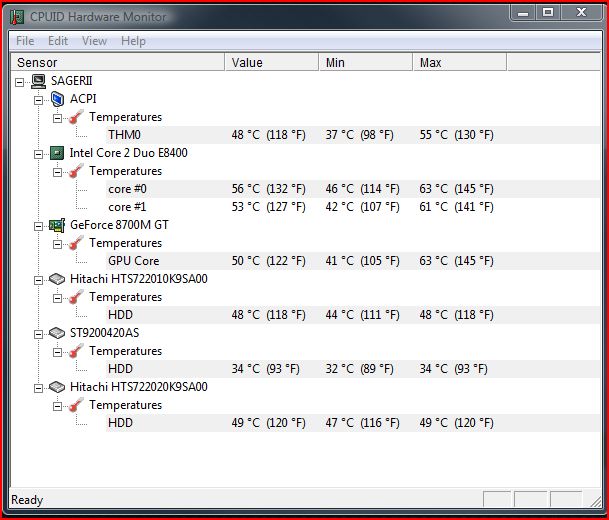Collapse Temperatures under GeForce 8700M GT

57,244
